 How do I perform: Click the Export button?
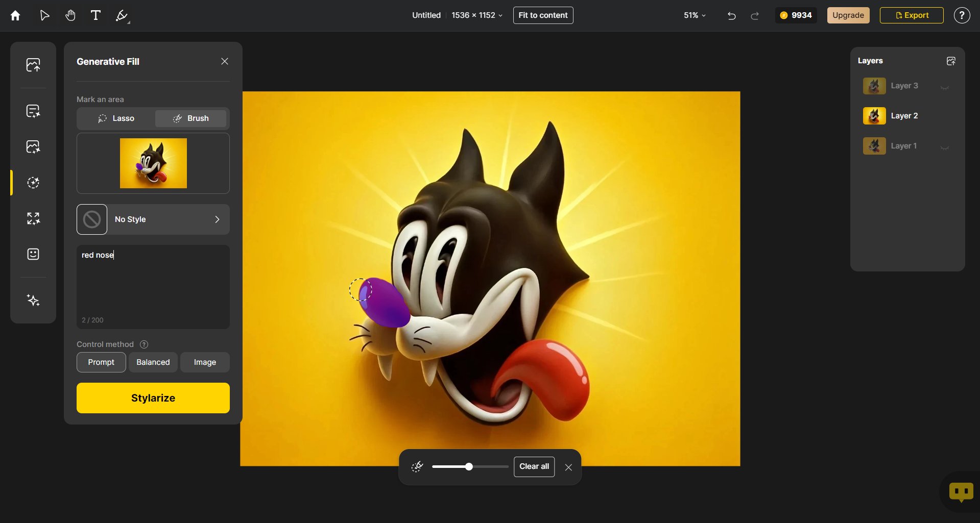912,15
